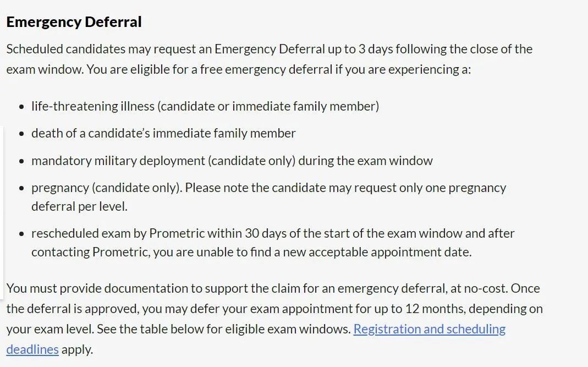Click the text 'deferral per level.'
The height and width of the screenshot is (367, 588).
(80, 206)
